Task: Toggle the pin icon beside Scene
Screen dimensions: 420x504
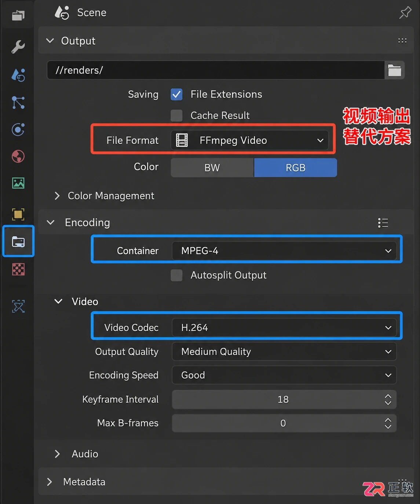Action: 405,13
